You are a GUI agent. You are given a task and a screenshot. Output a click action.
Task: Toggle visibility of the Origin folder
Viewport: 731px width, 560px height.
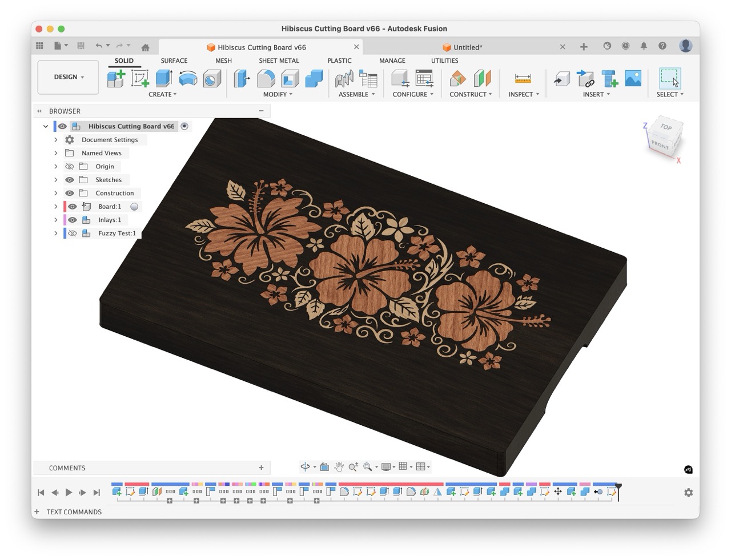tap(70, 166)
